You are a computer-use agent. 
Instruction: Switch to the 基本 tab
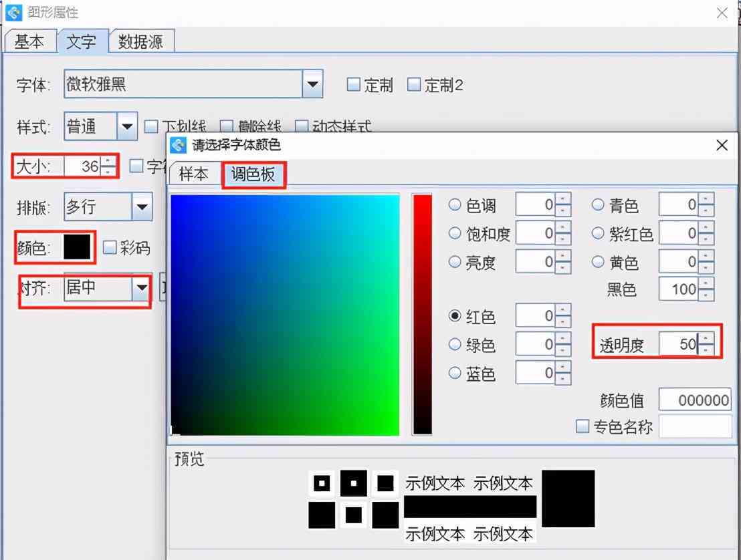coord(30,41)
